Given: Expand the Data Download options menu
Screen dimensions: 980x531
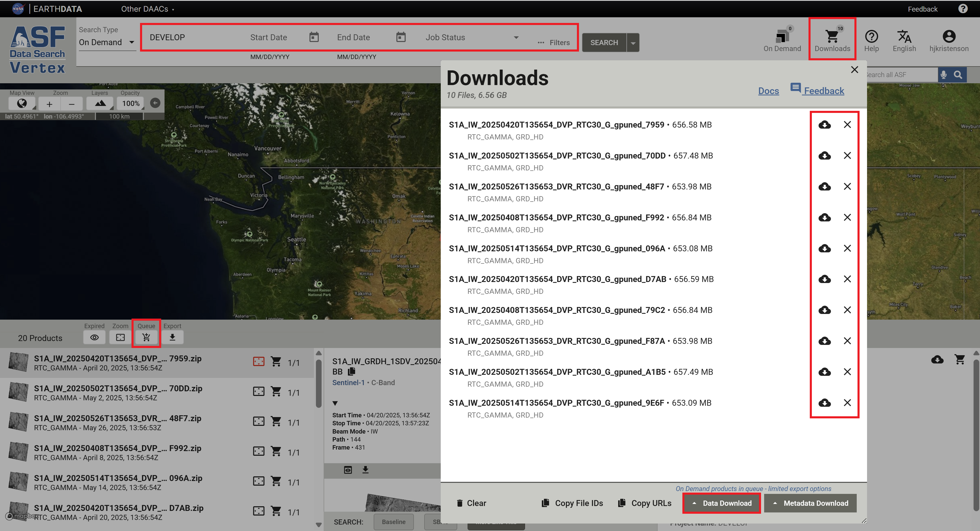Looking at the screenshot, I should tap(722, 503).
